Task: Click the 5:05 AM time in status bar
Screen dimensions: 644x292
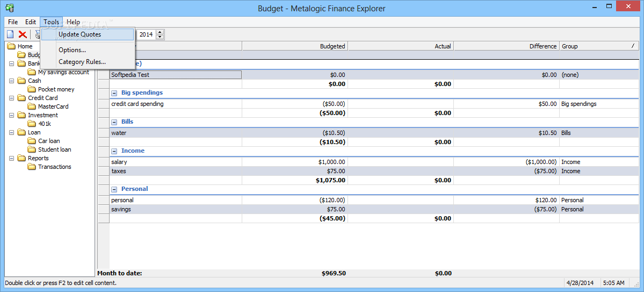Action: (614, 283)
